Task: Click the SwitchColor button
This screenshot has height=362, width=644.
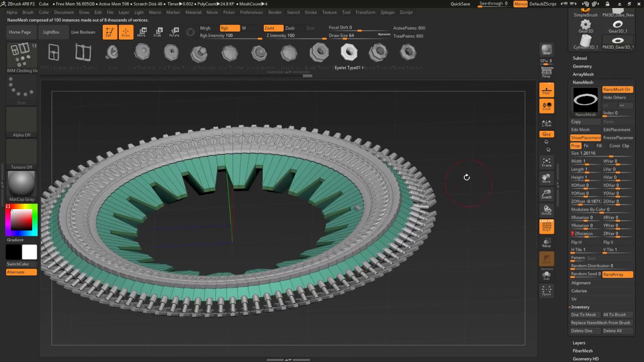Action: [21, 264]
